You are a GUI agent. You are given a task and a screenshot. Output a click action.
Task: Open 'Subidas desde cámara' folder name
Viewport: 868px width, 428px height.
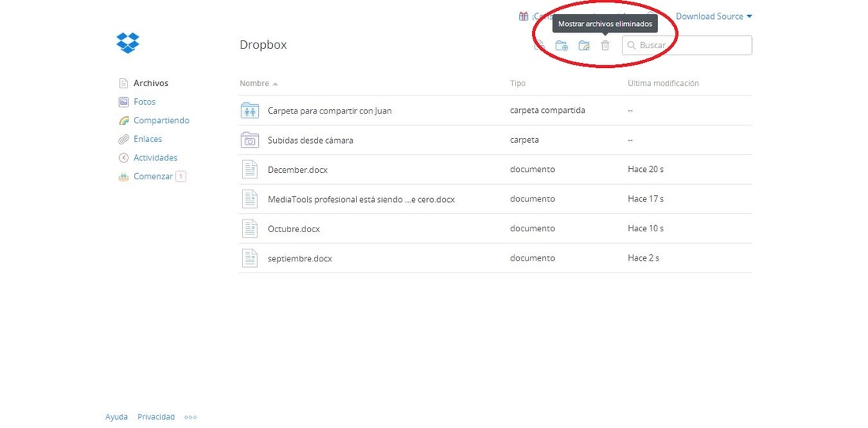click(310, 140)
